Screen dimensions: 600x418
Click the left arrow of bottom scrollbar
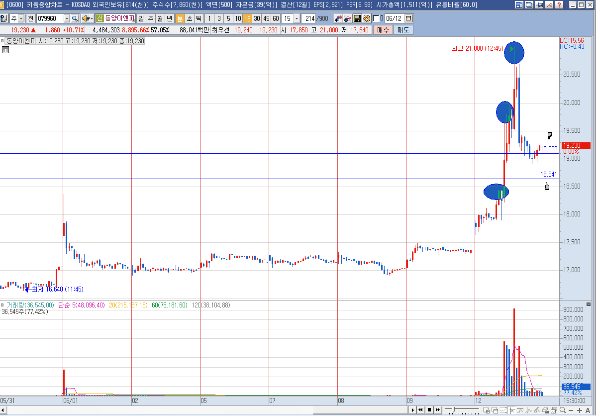(3, 410)
